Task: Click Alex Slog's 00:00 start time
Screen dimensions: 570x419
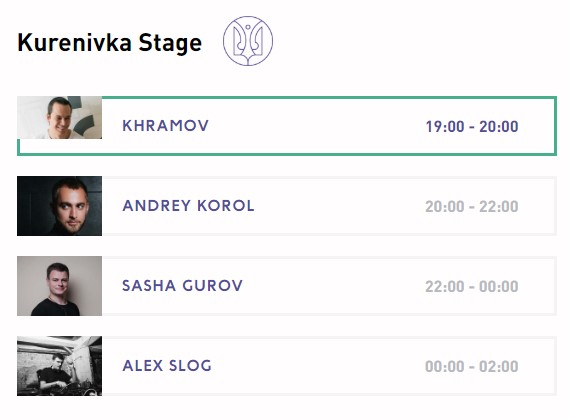Action: coord(445,366)
